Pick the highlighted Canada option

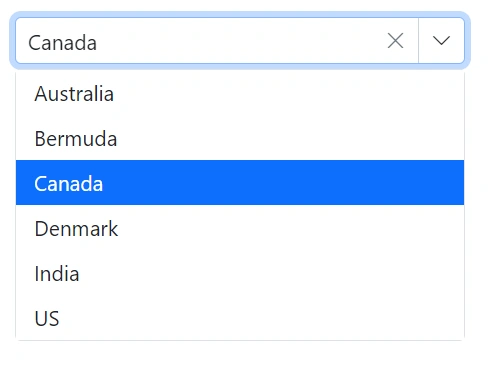[x=240, y=183]
